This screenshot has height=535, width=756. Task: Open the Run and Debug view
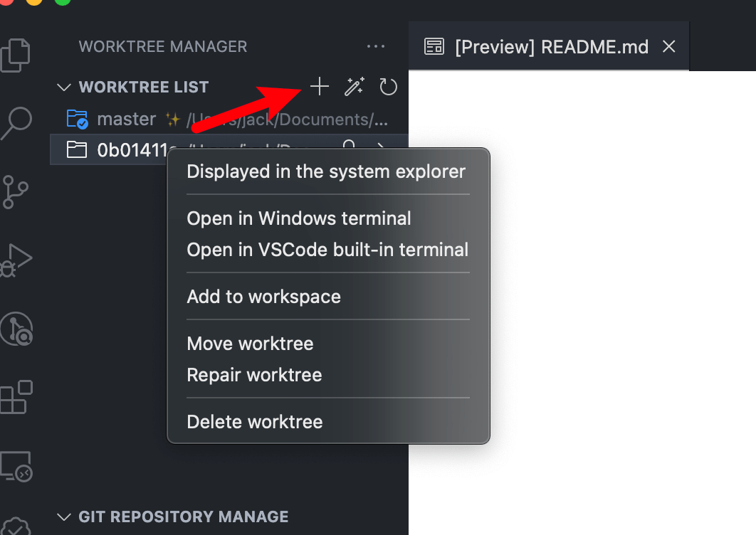point(16,260)
